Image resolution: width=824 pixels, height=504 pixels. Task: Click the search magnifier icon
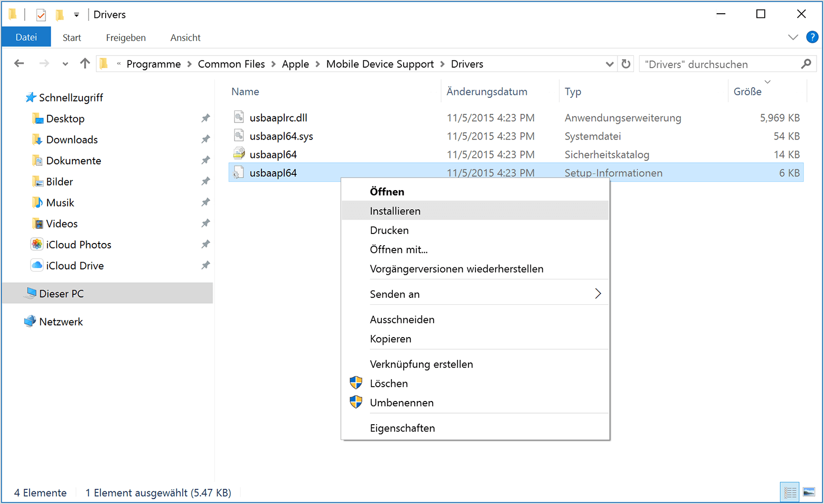pos(806,64)
